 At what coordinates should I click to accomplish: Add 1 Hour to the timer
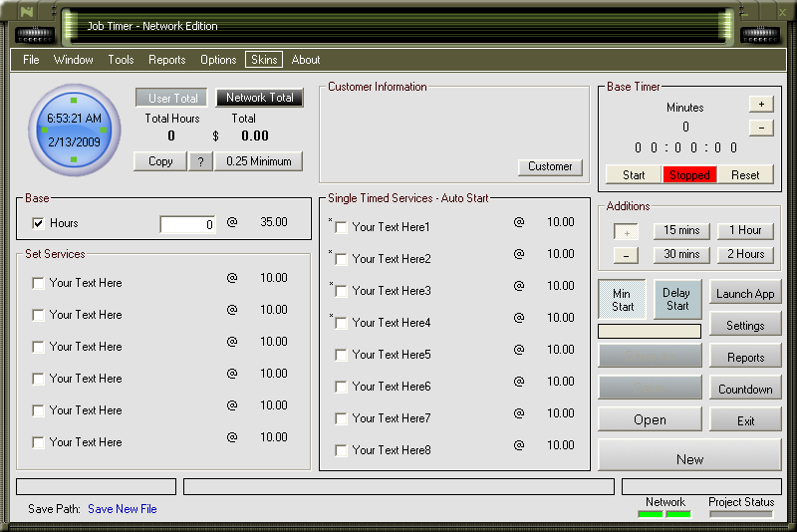click(745, 231)
